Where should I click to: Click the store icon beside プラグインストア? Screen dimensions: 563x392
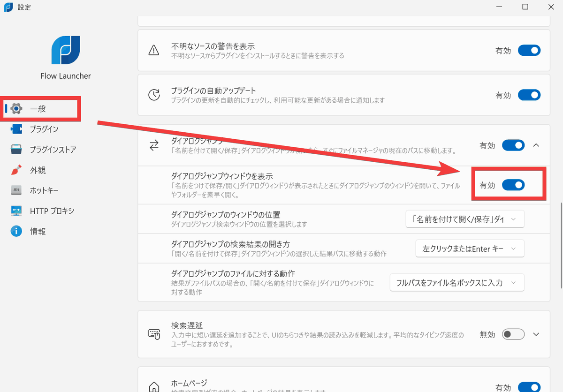(x=16, y=150)
